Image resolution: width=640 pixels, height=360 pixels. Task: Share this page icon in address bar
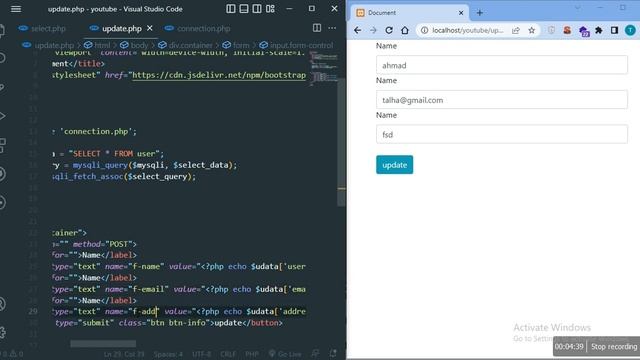516,30
